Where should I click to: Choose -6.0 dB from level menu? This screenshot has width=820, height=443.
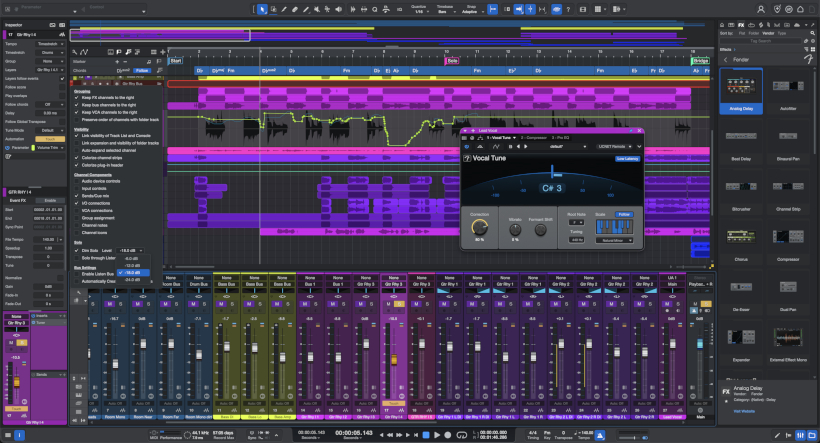click(x=131, y=258)
